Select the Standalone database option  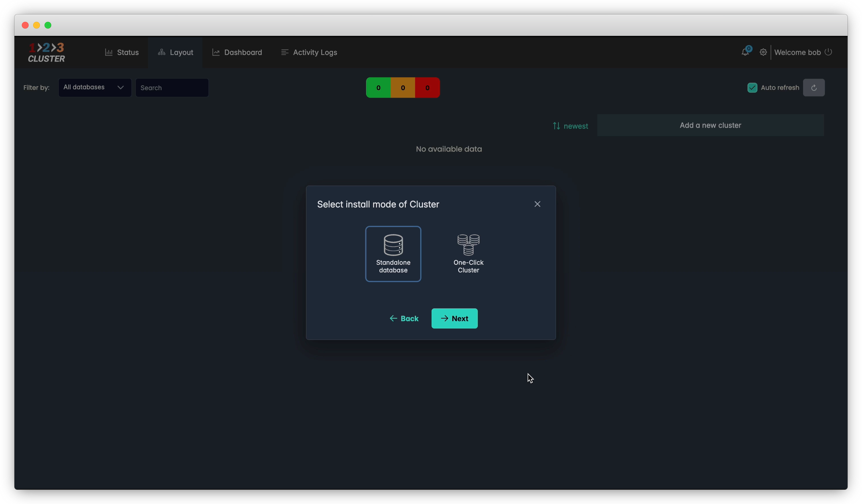pyautogui.click(x=393, y=254)
